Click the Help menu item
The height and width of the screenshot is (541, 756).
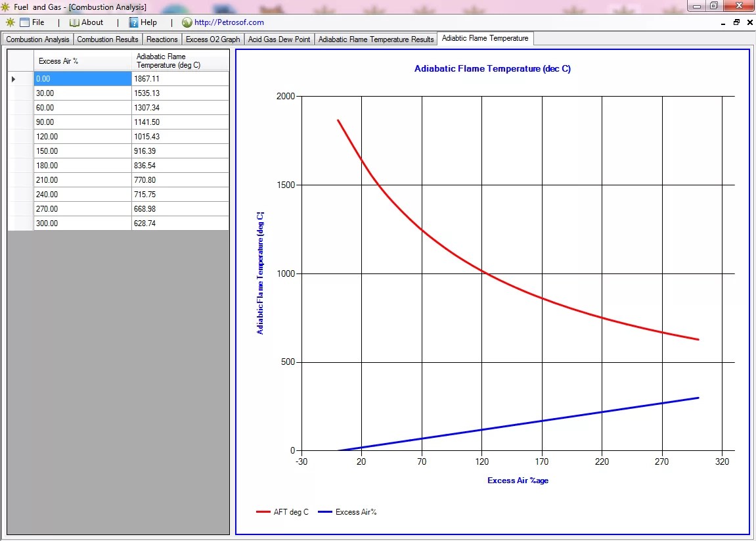click(x=148, y=22)
